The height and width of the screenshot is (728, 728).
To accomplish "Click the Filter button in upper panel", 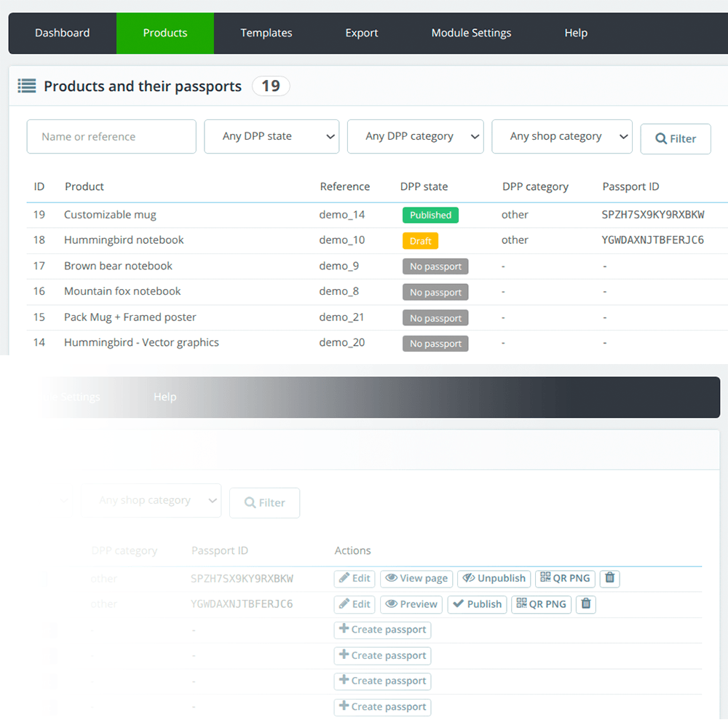I will (x=676, y=139).
